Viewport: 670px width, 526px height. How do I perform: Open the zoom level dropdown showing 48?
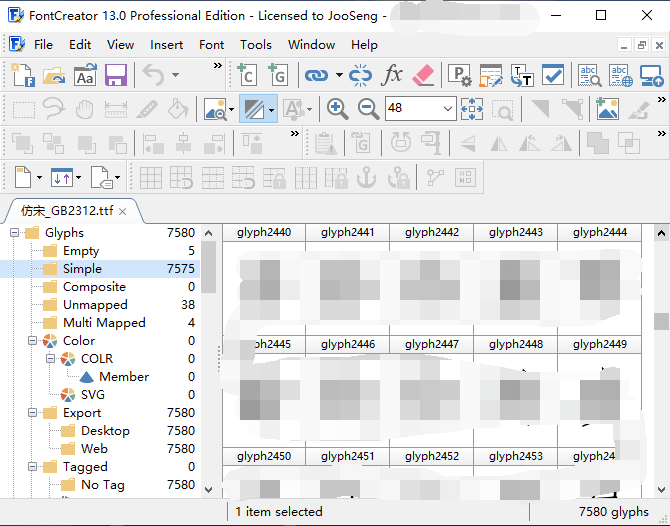pos(447,109)
